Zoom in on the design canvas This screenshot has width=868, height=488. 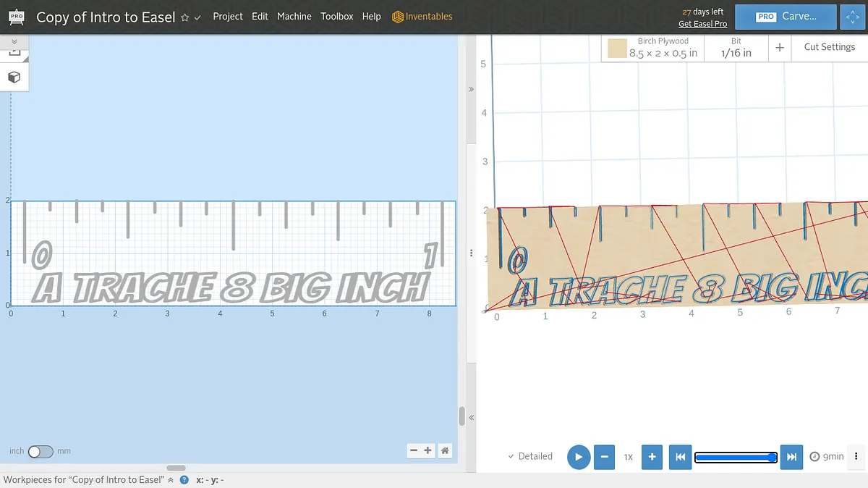pos(428,450)
